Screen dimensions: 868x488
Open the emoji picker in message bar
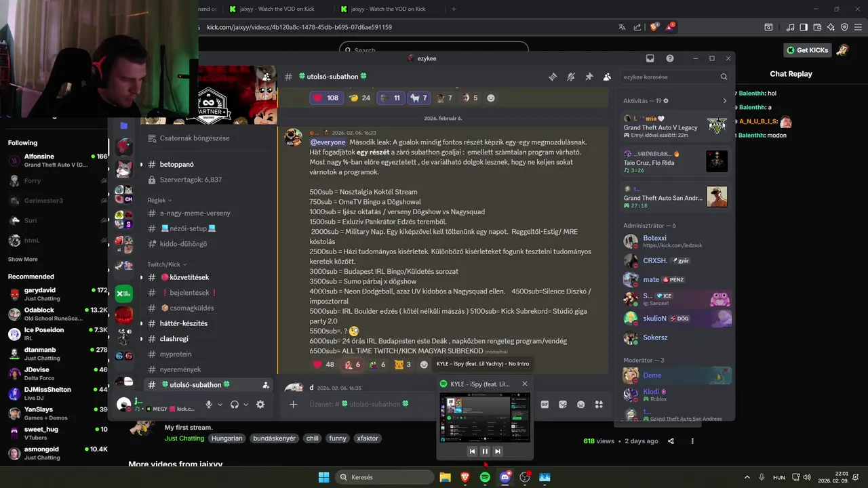[580, 404]
